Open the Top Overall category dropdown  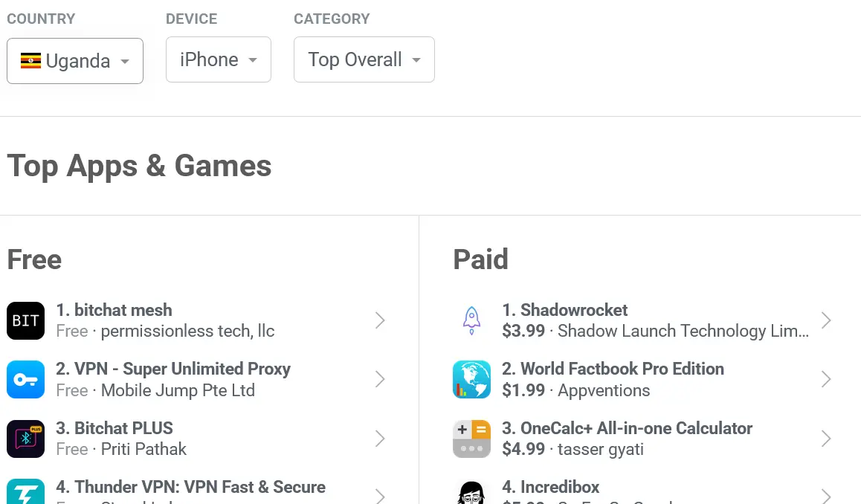pos(364,59)
